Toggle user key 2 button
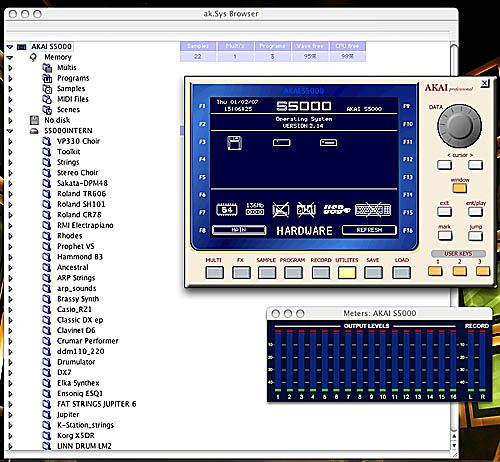500x462 pixels. (460, 271)
